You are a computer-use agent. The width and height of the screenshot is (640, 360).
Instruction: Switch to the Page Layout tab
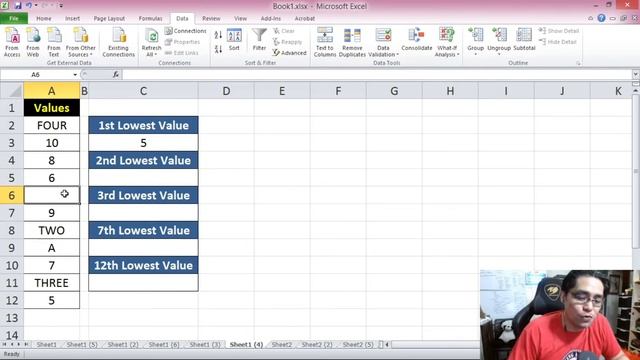click(x=109, y=18)
